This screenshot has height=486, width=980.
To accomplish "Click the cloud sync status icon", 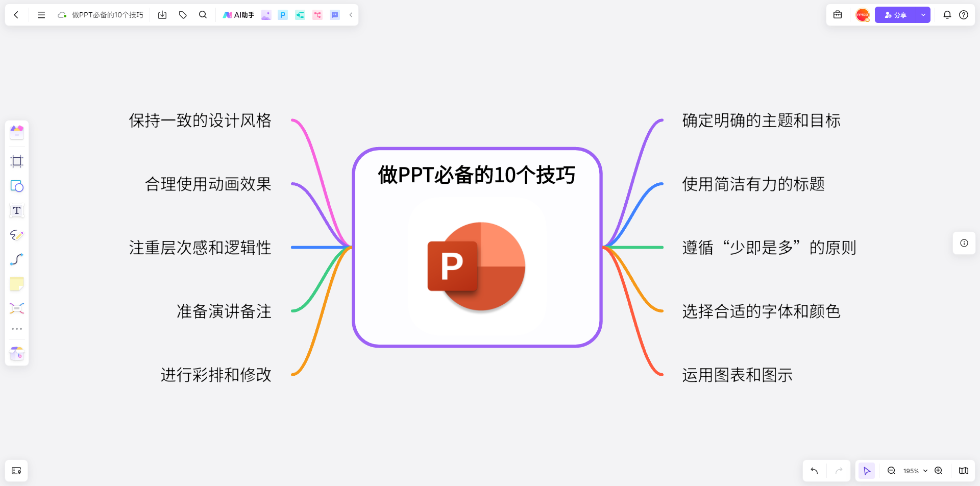I will pyautogui.click(x=62, y=15).
